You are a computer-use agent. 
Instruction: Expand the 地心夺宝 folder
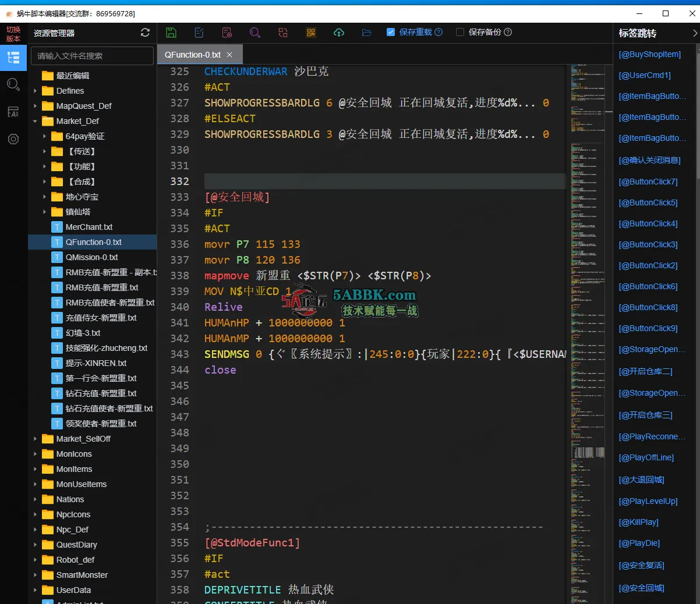pyautogui.click(x=45, y=197)
